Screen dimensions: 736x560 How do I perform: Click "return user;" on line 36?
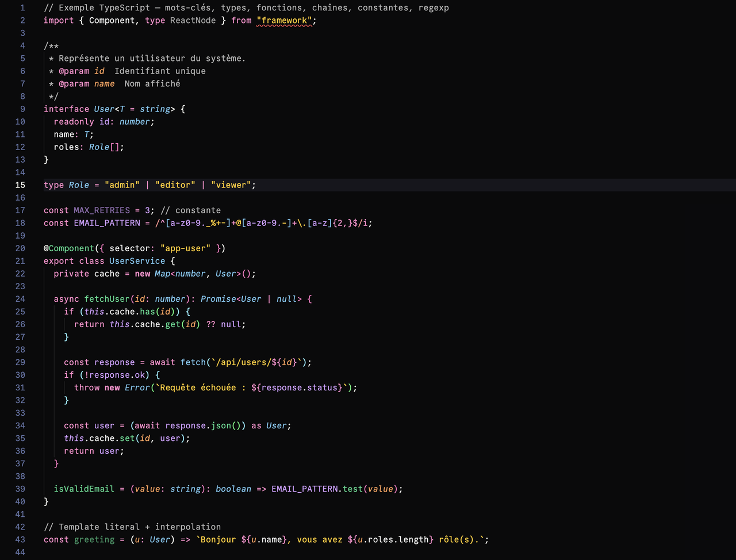94,450
